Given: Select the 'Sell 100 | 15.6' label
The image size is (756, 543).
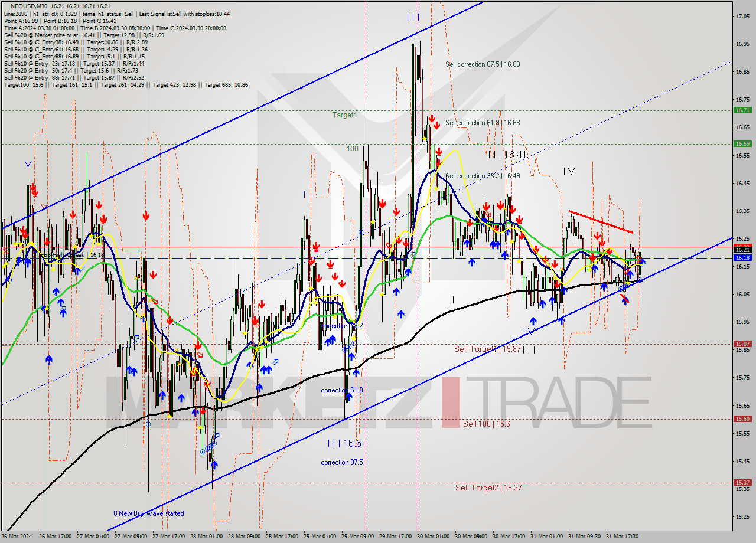Looking at the screenshot, I should pos(487,424).
